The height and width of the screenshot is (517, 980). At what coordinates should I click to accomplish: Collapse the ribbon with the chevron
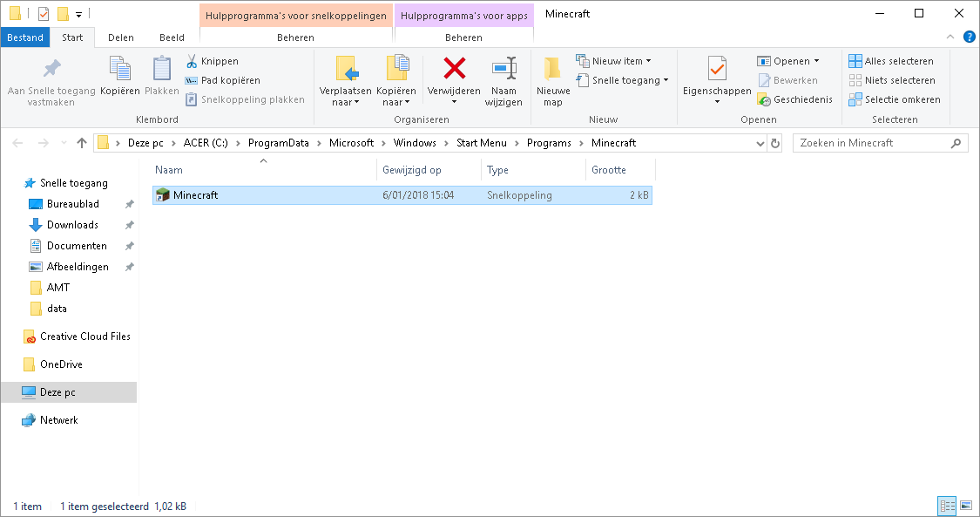coord(950,37)
